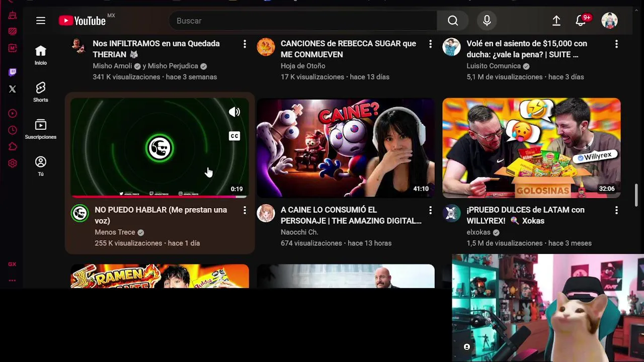Click the '255 K visualizaciones • hace 1 día' text
Viewport: 644px width, 362px height.
point(147,243)
